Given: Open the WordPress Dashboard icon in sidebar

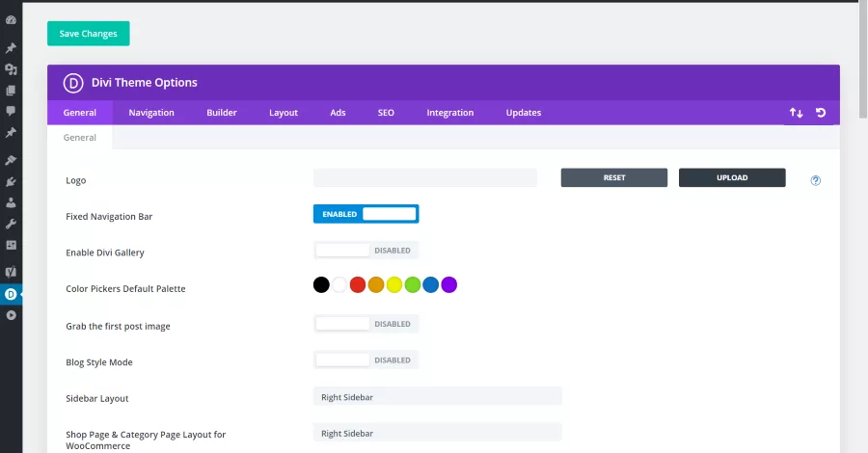Looking at the screenshot, I should coord(11,20).
